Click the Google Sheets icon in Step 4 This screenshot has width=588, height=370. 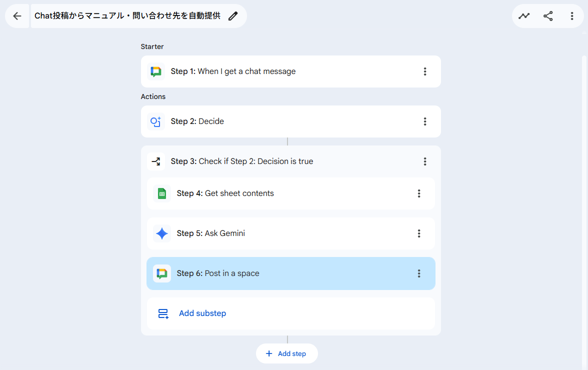[x=161, y=193]
